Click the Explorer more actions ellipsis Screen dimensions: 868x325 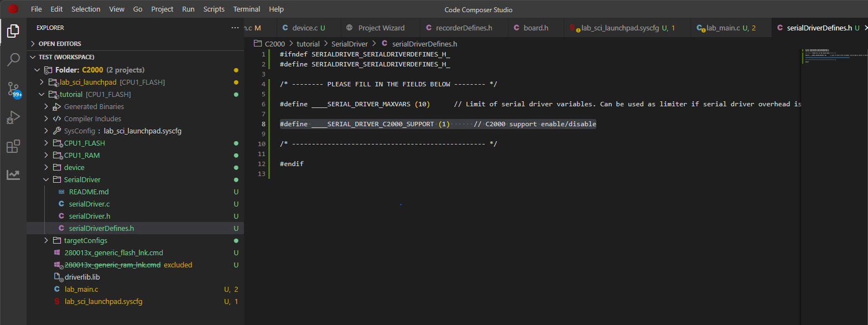tap(235, 28)
